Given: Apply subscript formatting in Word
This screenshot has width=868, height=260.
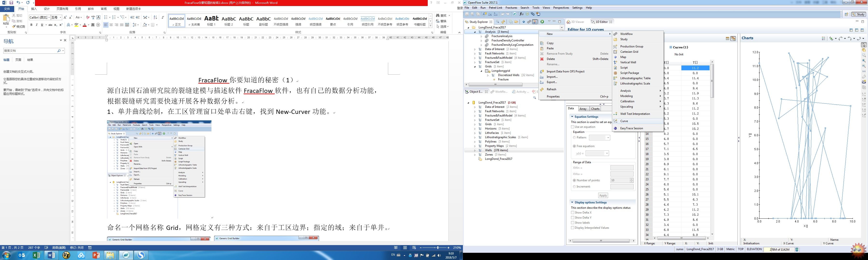Looking at the screenshot, I should click(x=56, y=25).
